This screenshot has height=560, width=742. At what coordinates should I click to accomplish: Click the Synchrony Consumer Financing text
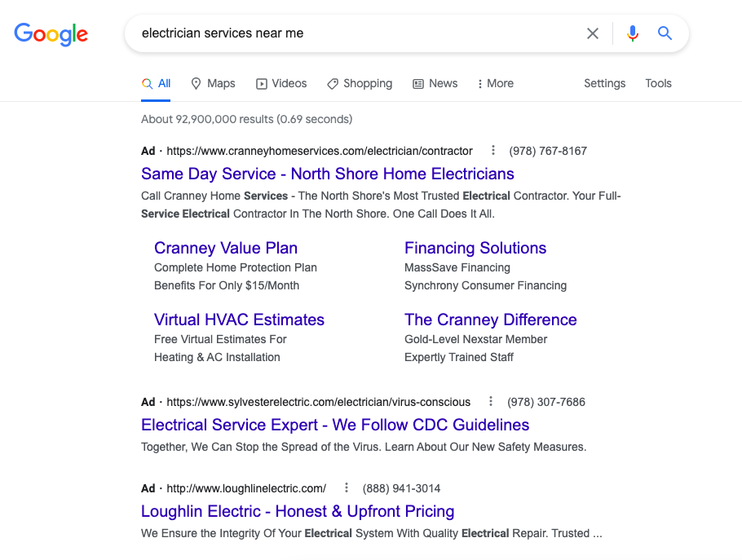coord(485,285)
